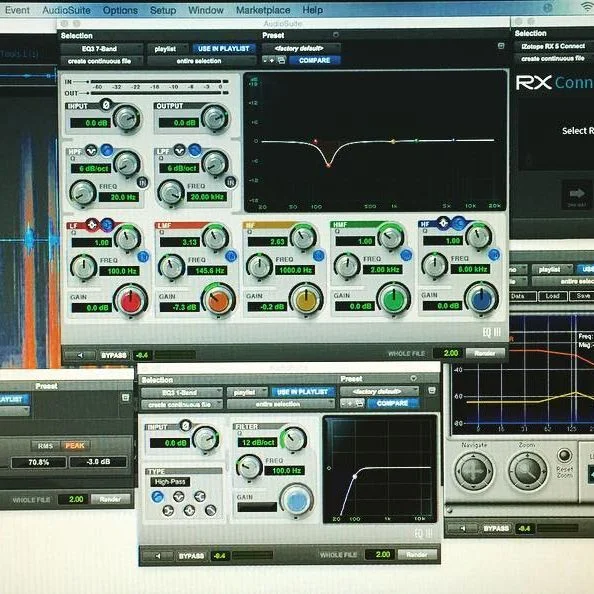Select the HF band peak type icon
Image resolution: width=594 pixels, height=594 pixels.
[x=443, y=223]
